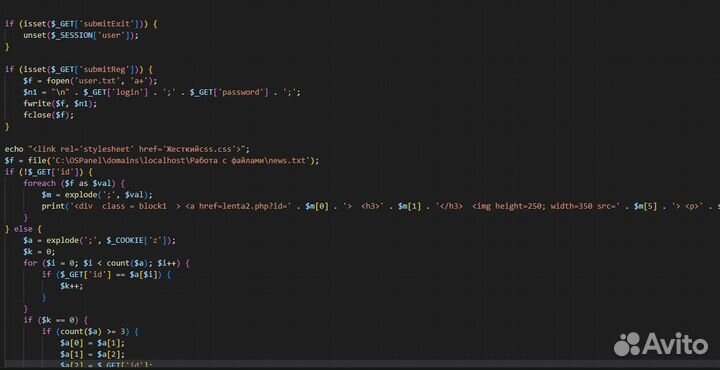Select the line "$f = fopen('user.txt', 'a+');"

(90, 81)
